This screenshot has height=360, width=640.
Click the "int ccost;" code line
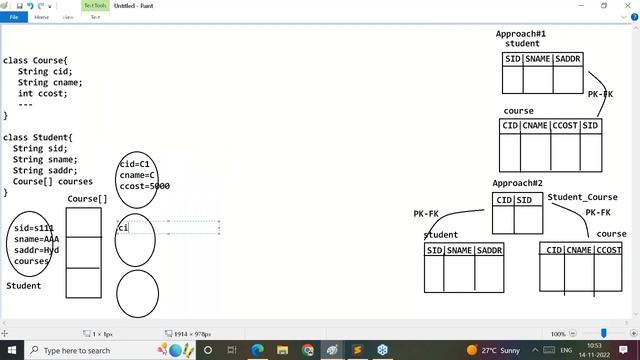[x=42, y=93]
